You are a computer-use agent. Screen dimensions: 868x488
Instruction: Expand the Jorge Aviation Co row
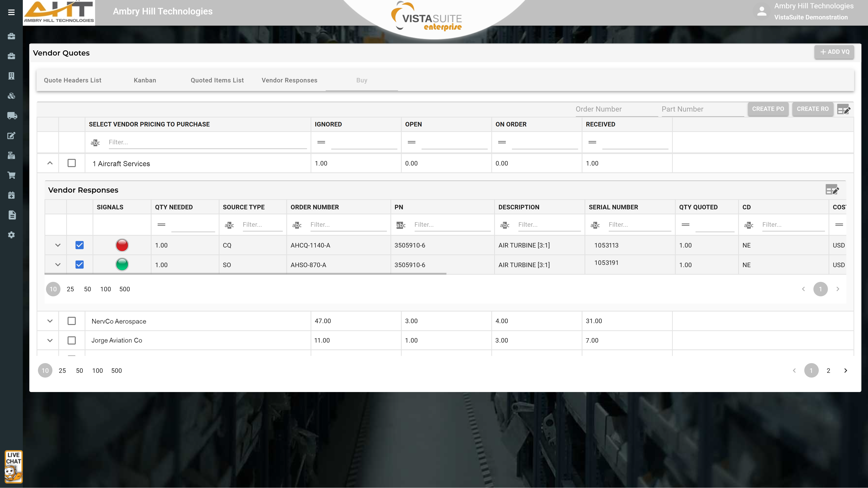click(50, 341)
